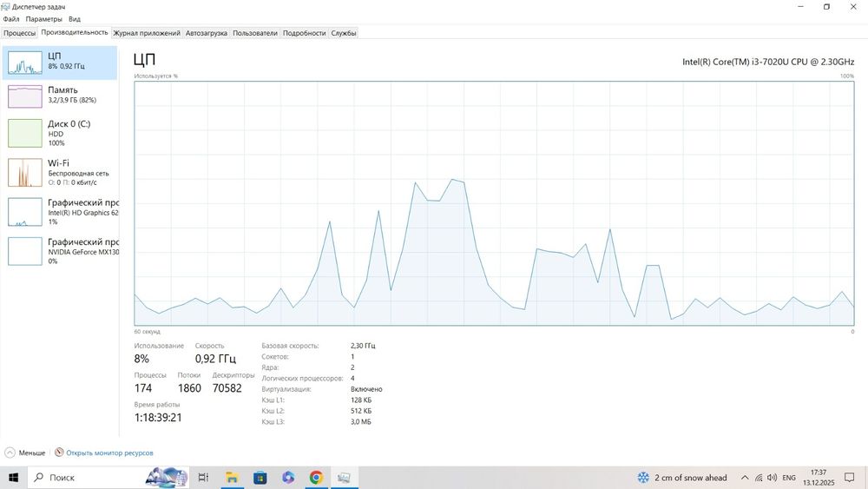Click the Кэш L3 3,0 МБ value
Image resolution: width=868 pixels, height=489 pixels.
click(360, 422)
